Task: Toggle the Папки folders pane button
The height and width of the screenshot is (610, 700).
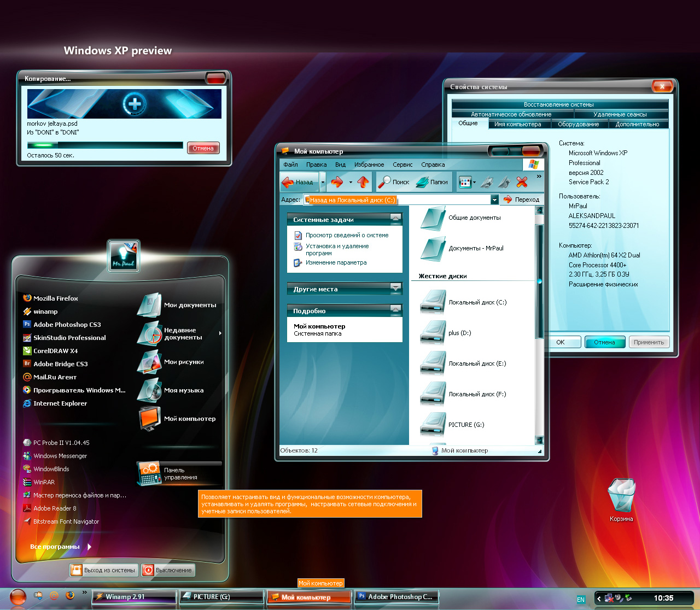Action: (x=431, y=182)
